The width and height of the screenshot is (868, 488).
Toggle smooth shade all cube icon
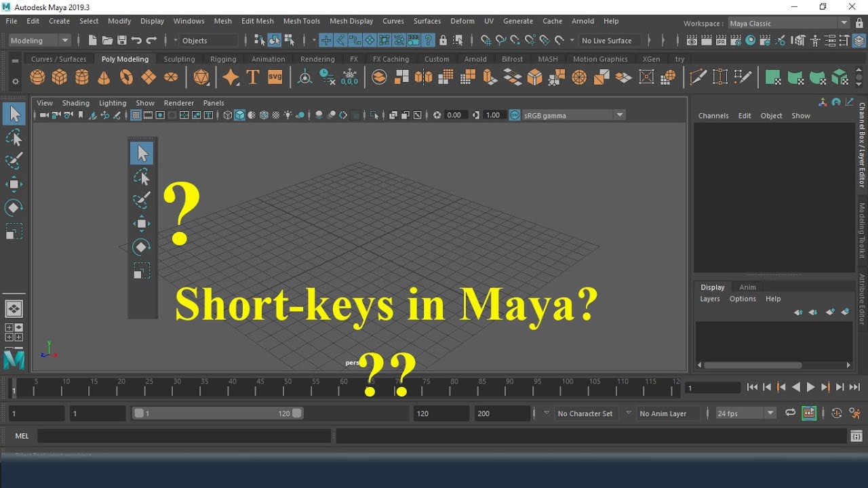[x=239, y=115]
